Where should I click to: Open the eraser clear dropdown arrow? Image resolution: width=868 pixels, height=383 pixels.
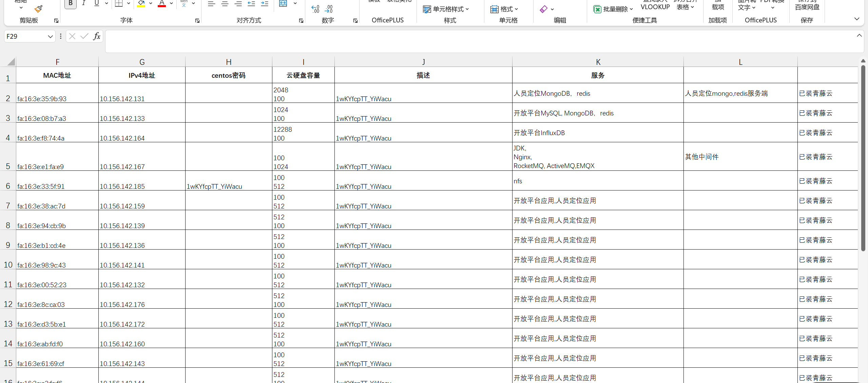552,9
